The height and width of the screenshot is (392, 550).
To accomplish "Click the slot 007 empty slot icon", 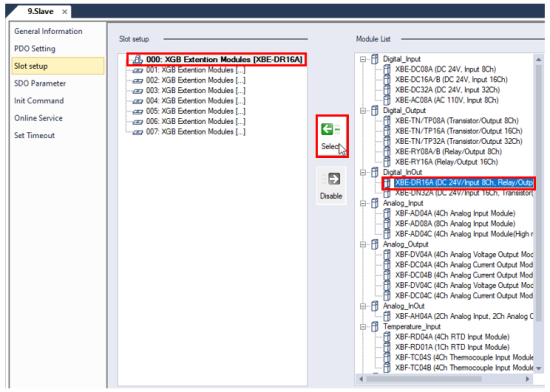I will click(138, 132).
